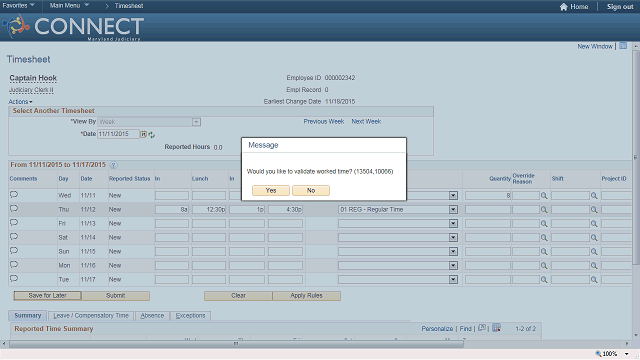Click the Shift lookup magnifier for Monday
This screenshot has height=360, width=640.
click(594, 266)
